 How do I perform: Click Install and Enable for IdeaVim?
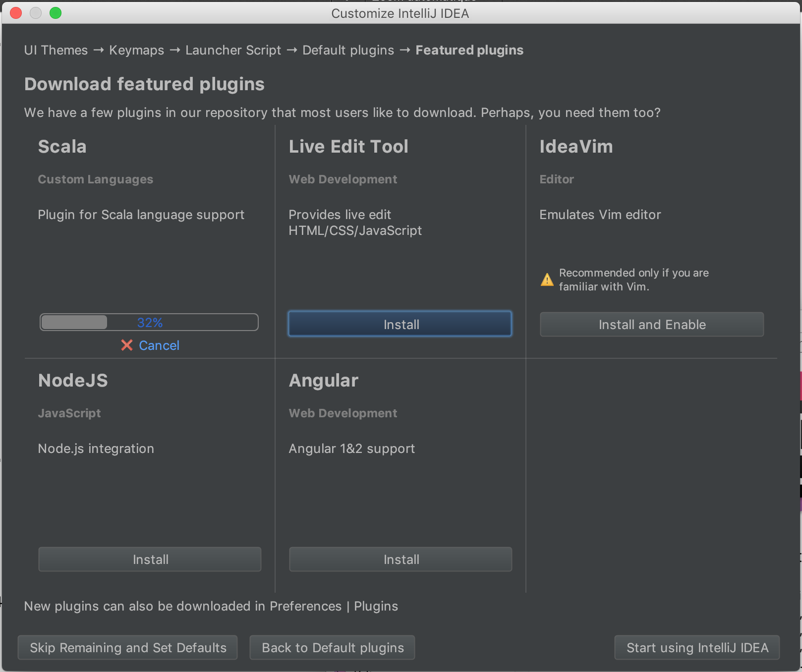[x=652, y=324]
